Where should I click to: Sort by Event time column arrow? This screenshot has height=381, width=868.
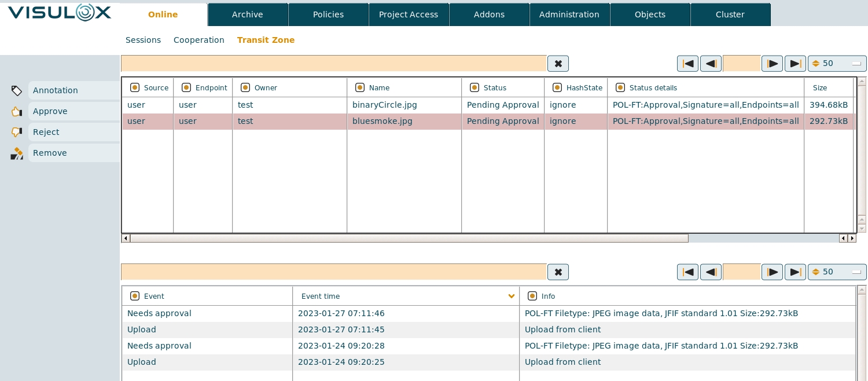(511, 296)
